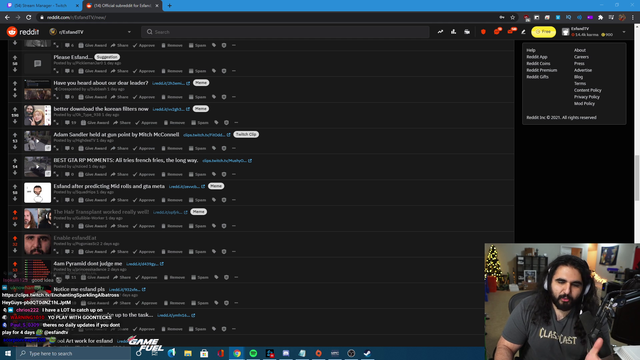640x360 pixels.
Task: Open the Windows Start menu
Action: click(8, 353)
